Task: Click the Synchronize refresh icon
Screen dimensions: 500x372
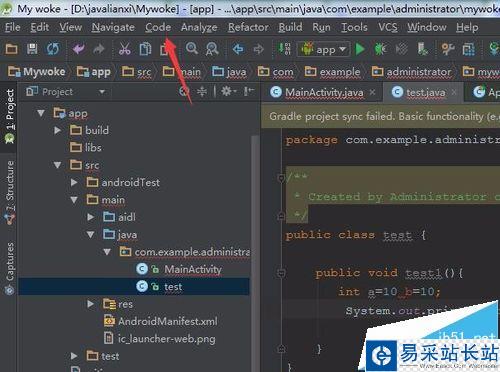Action: click(53, 49)
